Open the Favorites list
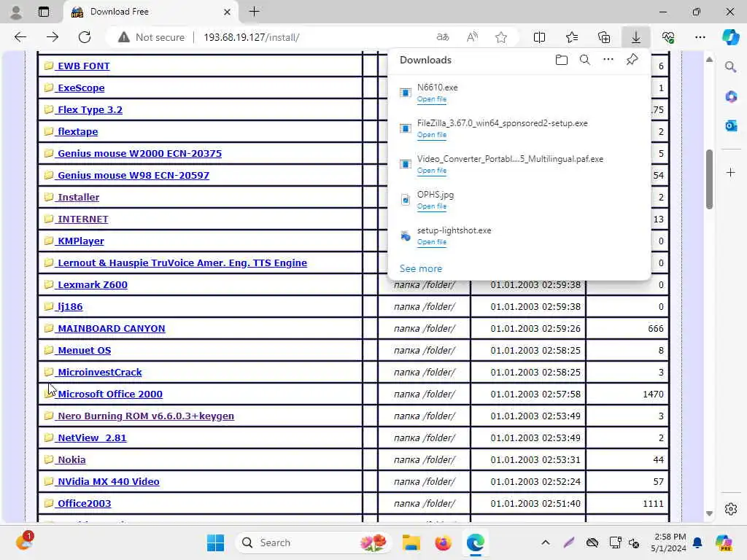Viewport: 747px width, 560px height. pos(572,37)
